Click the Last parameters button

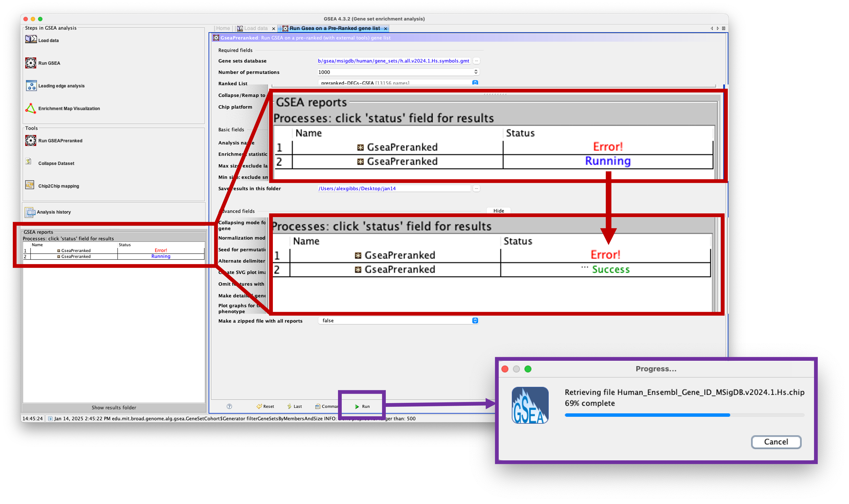(x=294, y=406)
